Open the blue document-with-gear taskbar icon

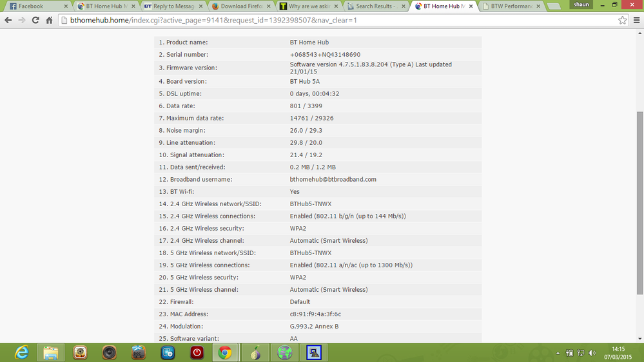click(168, 352)
